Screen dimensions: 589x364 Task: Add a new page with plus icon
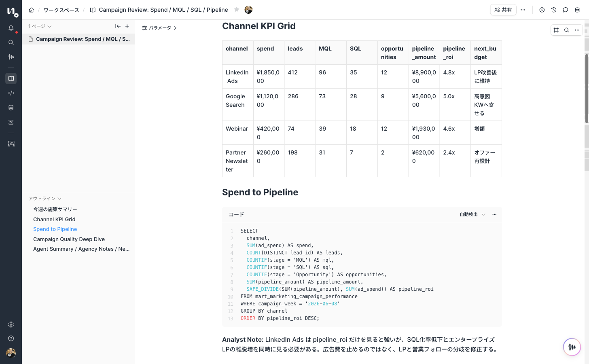click(x=127, y=26)
